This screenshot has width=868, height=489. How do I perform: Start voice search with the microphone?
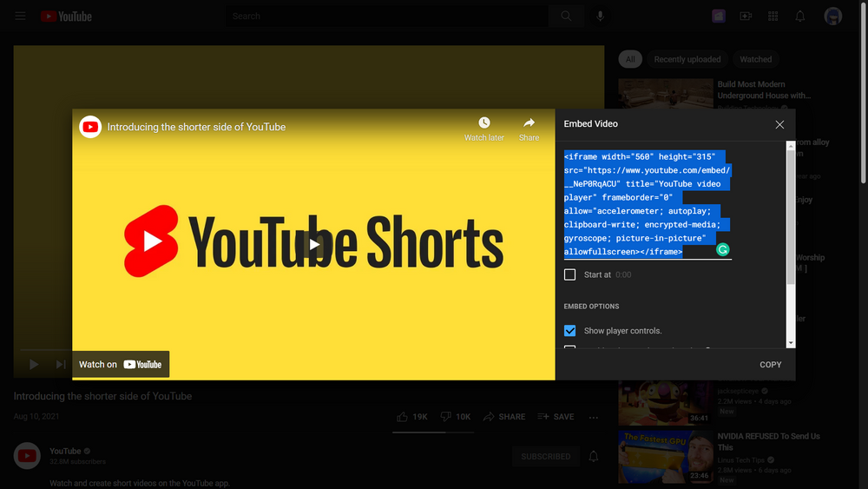tap(600, 16)
